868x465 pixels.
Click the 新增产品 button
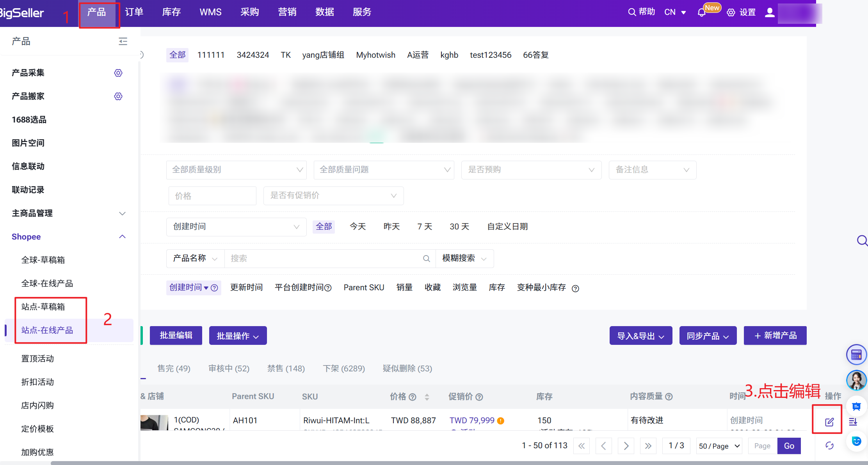pyautogui.click(x=775, y=336)
